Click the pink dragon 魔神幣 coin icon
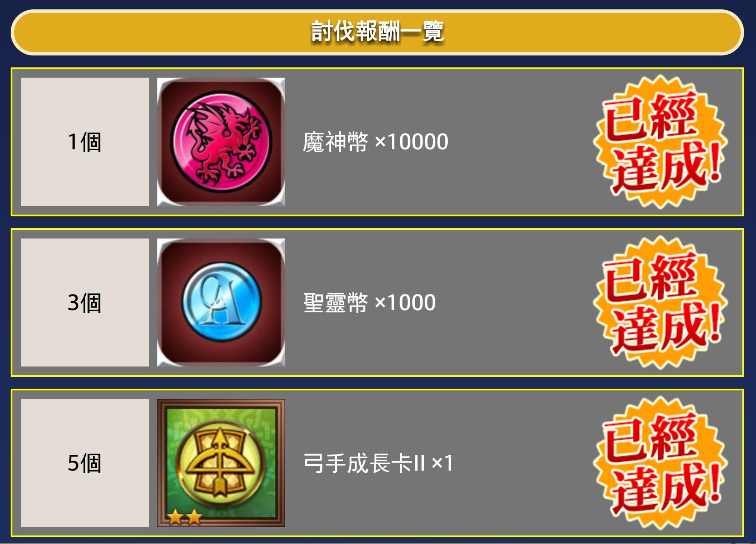Viewport: 756px width, 544px height. pyautogui.click(x=221, y=142)
